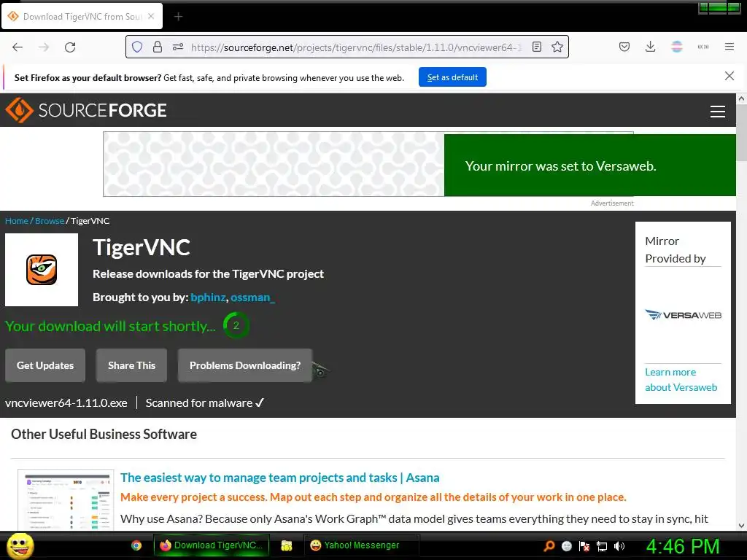Screen dimensions: 747x560
Task: Click Get Updates button
Action: click(45, 365)
